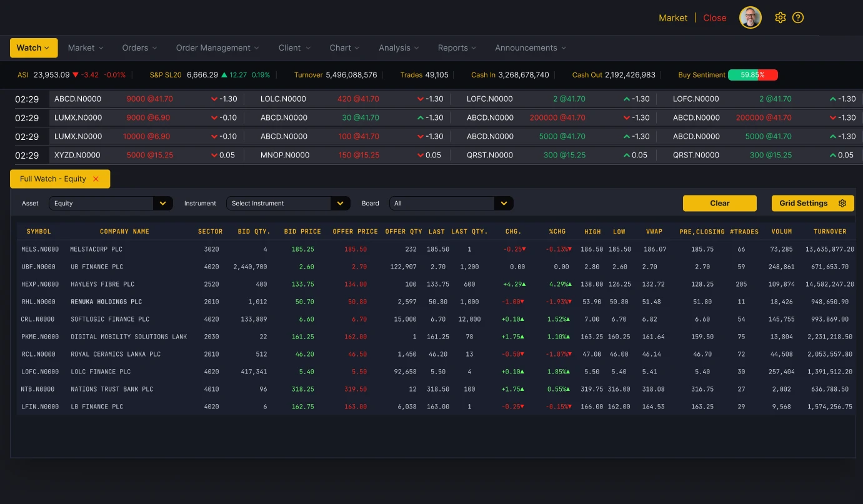Open the Watch dropdown menu

coord(34,47)
